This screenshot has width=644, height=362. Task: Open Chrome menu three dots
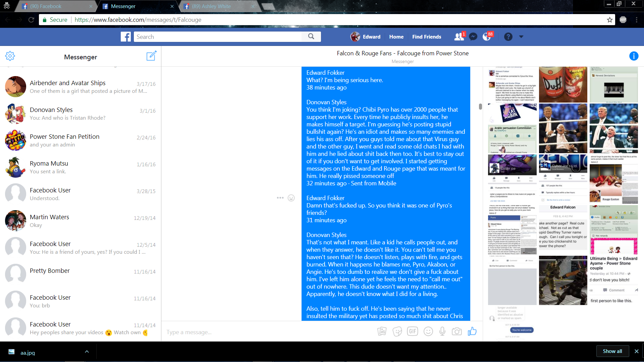636,20
